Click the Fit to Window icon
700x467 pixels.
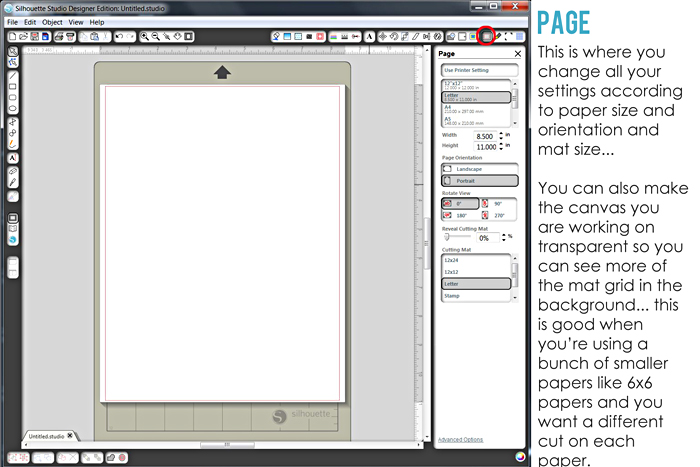pos(189,37)
